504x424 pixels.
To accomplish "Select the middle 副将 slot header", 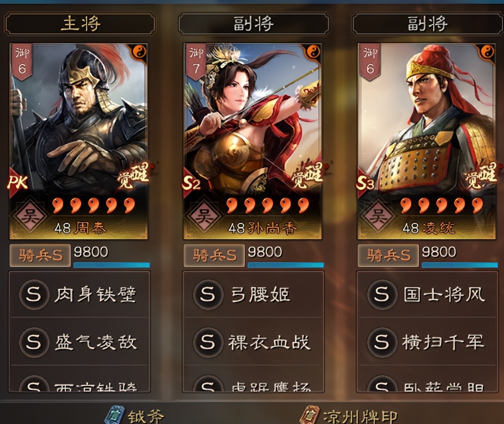I will pyautogui.click(x=253, y=24).
